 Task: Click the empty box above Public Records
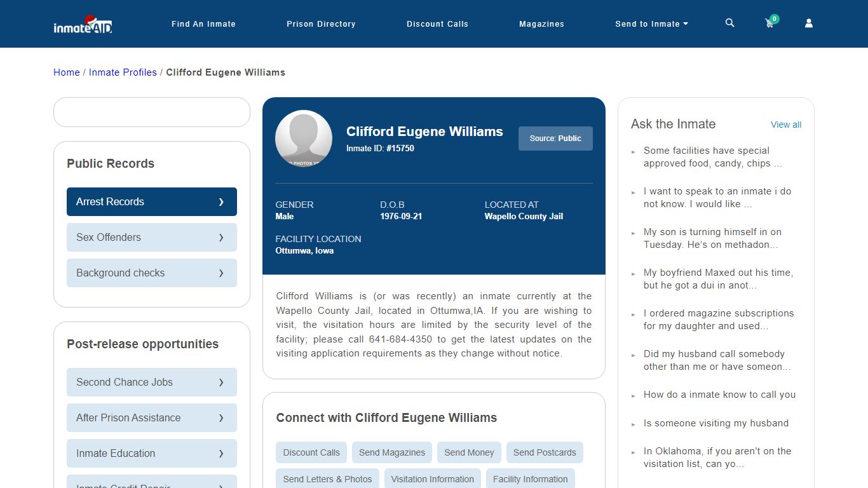[x=152, y=112]
